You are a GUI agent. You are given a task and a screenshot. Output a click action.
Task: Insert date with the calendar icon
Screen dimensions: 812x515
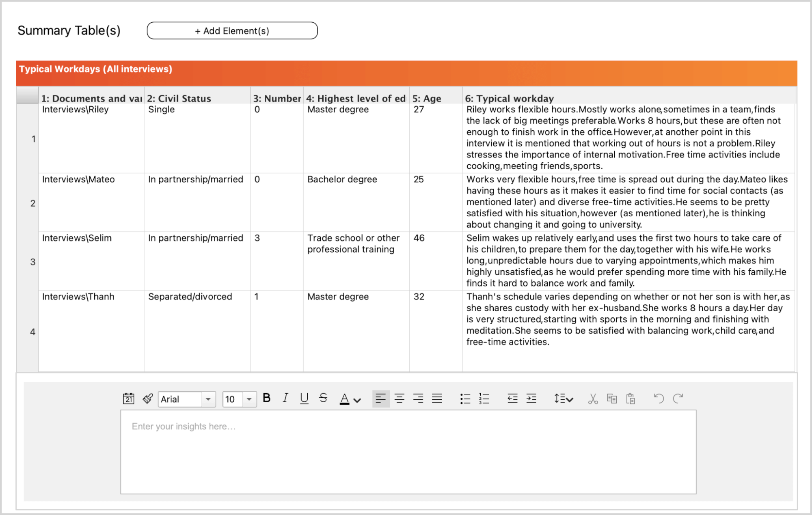129,399
